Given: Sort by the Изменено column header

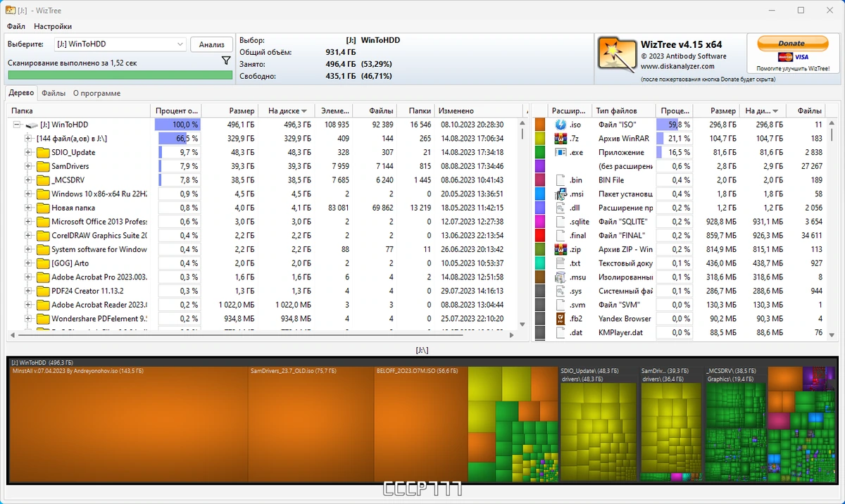Looking at the screenshot, I should point(479,111).
